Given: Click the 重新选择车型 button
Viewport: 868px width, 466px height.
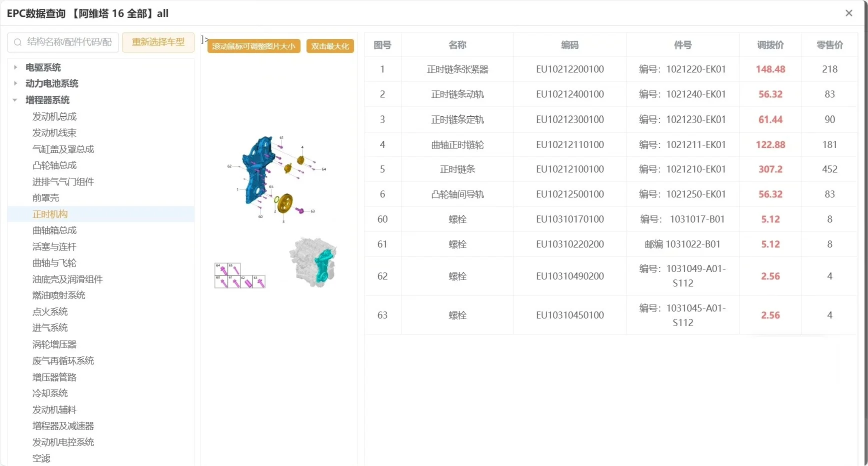Looking at the screenshot, I should (158, 42).
